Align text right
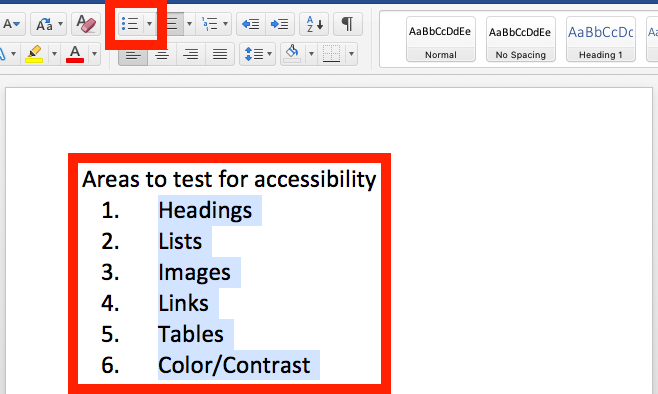 click(191, 54)
